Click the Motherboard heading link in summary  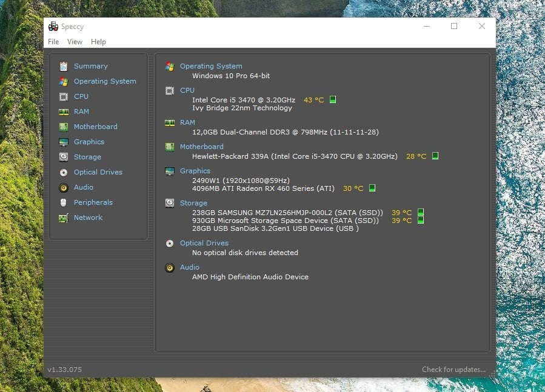coord(202,147)
